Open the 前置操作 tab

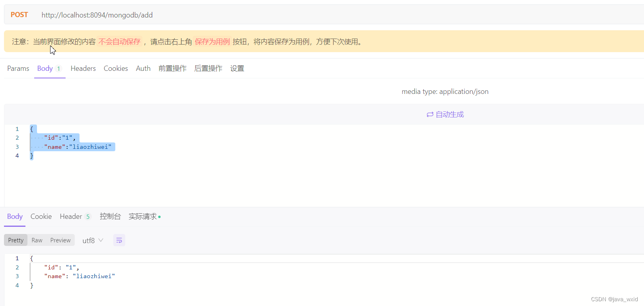pos(173,68)
